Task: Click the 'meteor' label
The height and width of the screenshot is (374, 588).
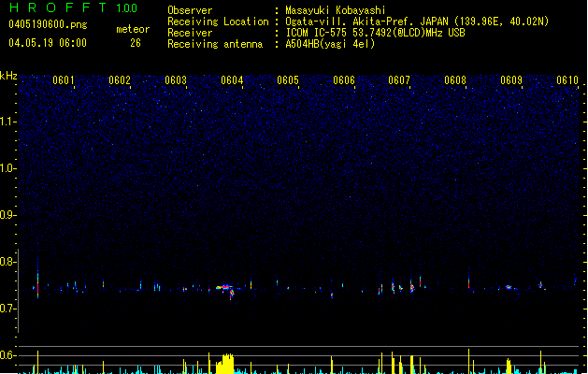Action: 133,29
